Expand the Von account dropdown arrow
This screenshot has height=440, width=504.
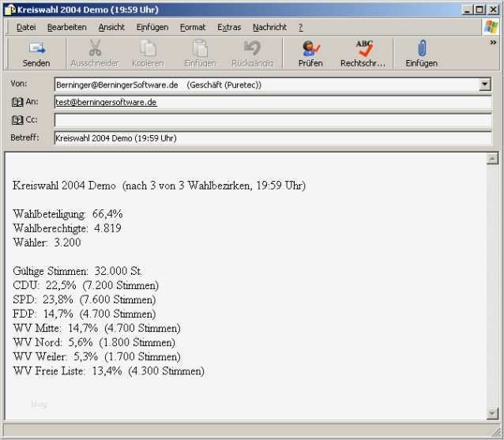[485, 85]
